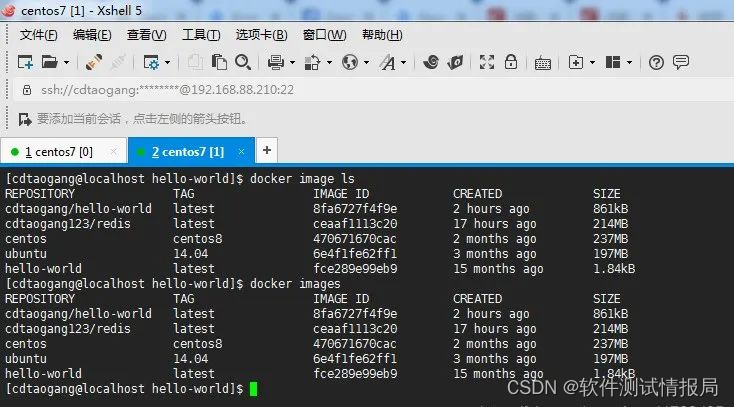Click the terminal prompt cursor line
This screenshot has width=734, height=407.
[x=131, y=389]
